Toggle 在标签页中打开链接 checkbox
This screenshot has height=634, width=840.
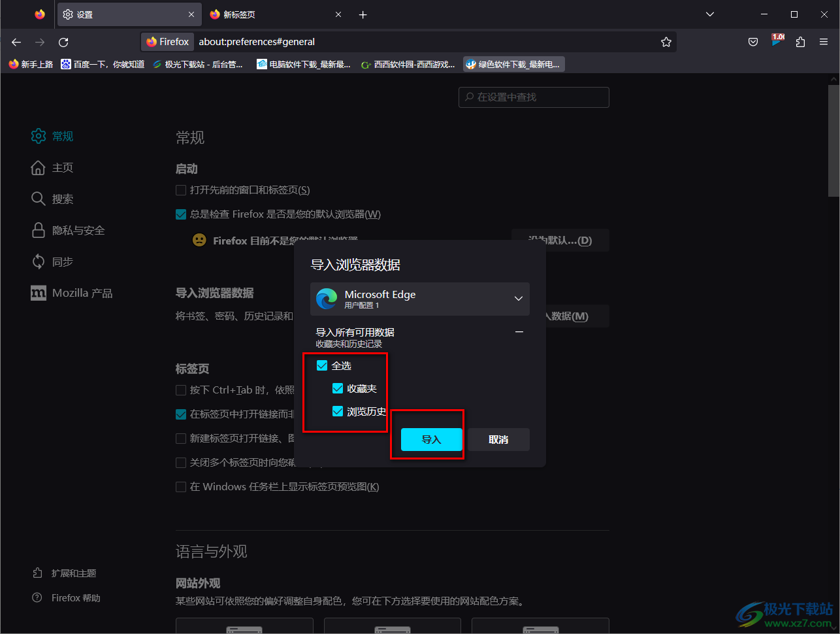click(181, 414)
